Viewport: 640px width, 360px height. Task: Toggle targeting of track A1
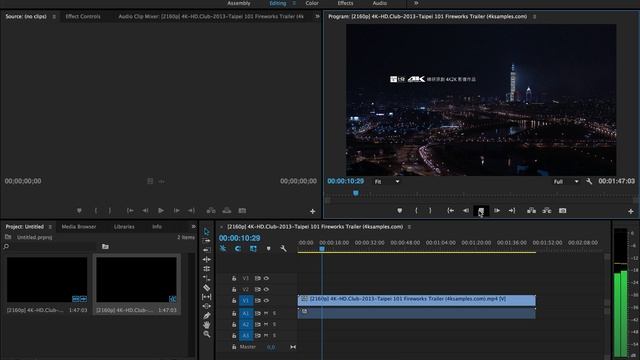click(246, 313)
